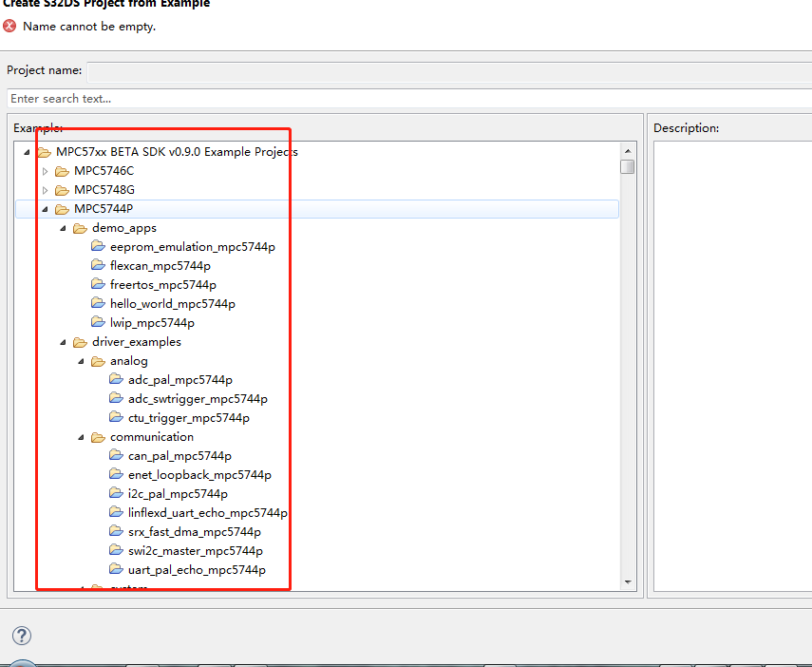Select the MPC5748G tree row
The image size is (812, 667).
[x=104, y=190]
